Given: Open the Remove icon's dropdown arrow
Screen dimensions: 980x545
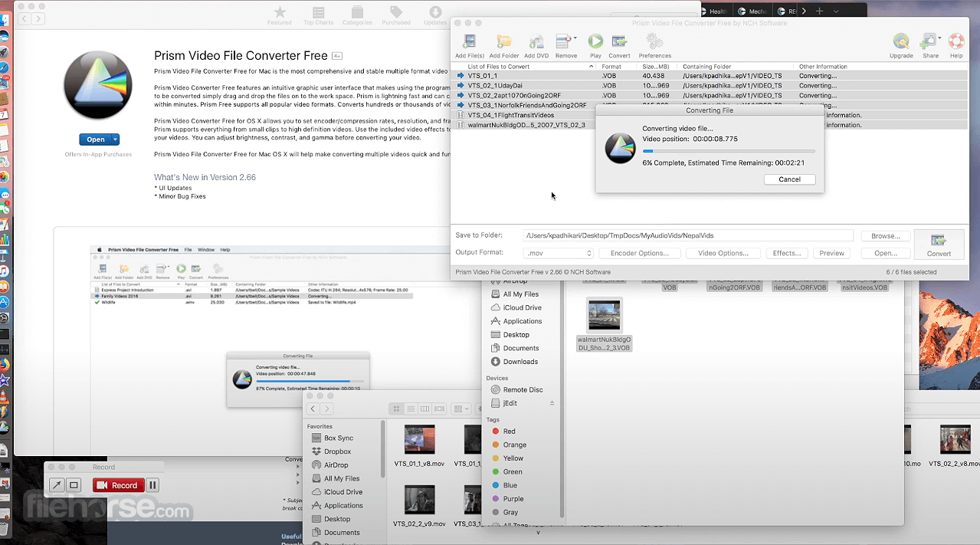Looking at the screenshot, I should (575, 37).
